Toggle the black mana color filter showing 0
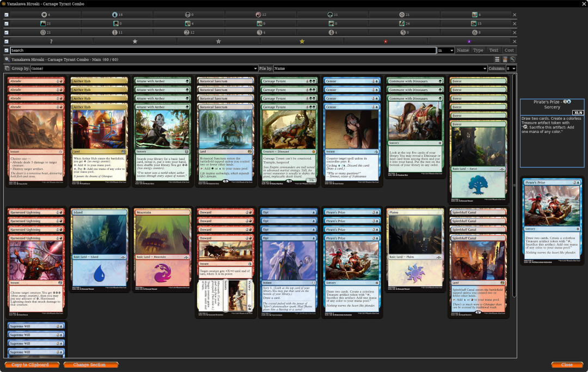Image resolution: width=588 pixels, height=372 pixels. click(189, 15)
